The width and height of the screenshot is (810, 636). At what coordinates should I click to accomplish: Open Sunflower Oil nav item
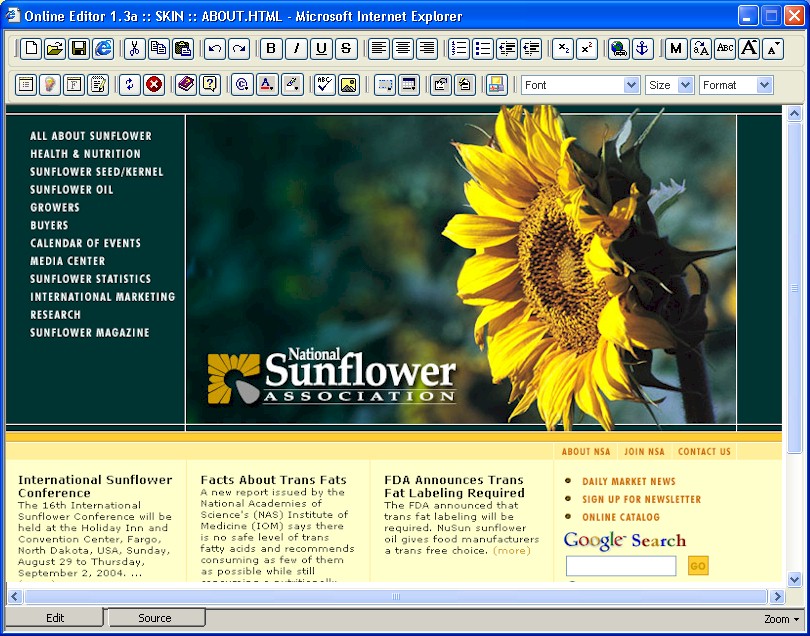[71, 190]
